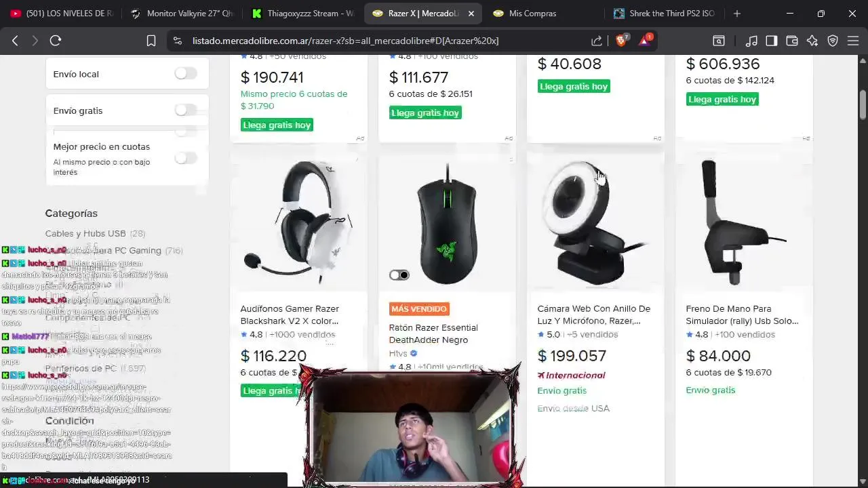Open Audifonos Gamer Razer Blackshark V2 X listing

290,314
